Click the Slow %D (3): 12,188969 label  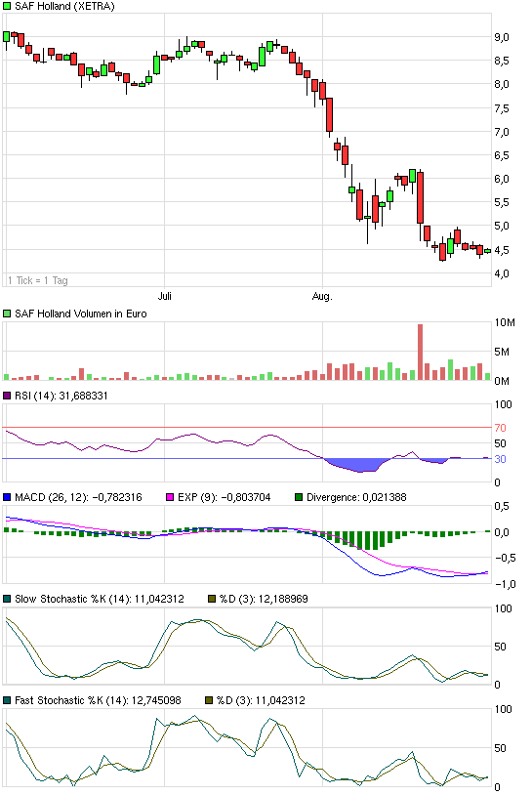[x=264, y=599]
